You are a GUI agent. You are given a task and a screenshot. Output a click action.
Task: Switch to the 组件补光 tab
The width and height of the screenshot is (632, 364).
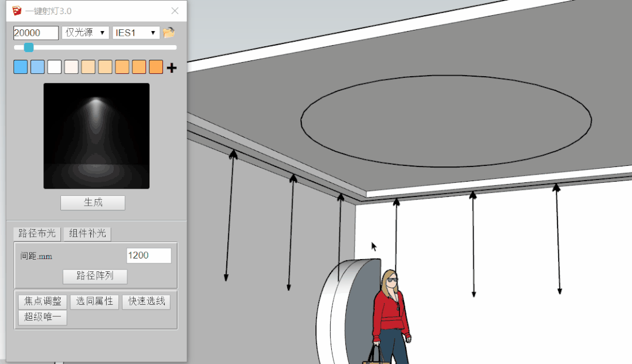click(x=87, y=233)
